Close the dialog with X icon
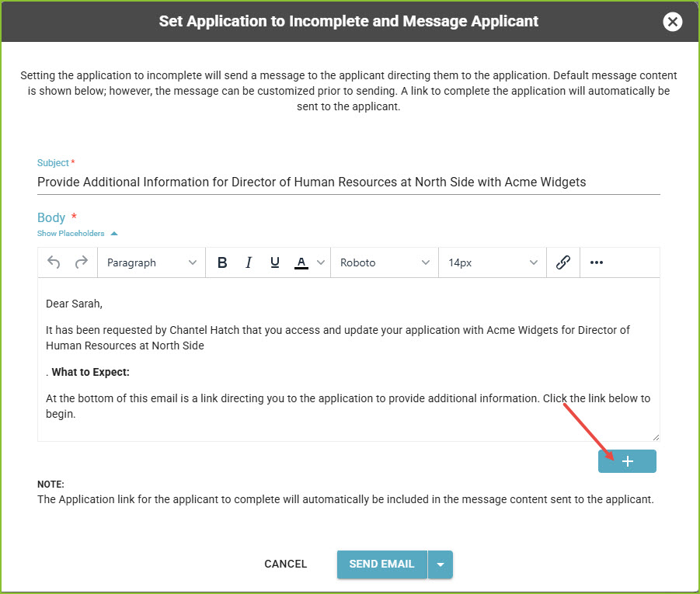The height and width of the screenshot is (594, 700). point(672,22)
